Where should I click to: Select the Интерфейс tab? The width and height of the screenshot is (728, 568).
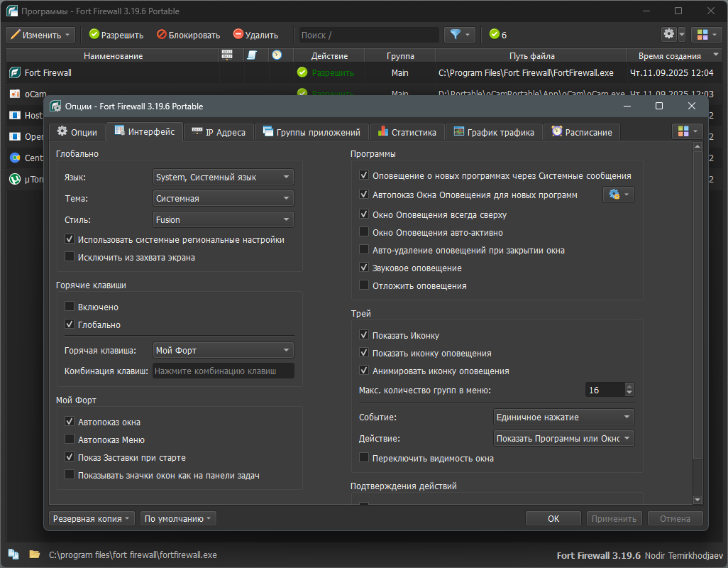[145, 131]
